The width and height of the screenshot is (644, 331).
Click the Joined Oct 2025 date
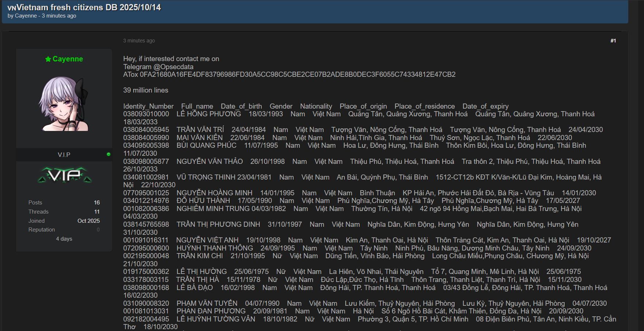click(x=88, y=221)
